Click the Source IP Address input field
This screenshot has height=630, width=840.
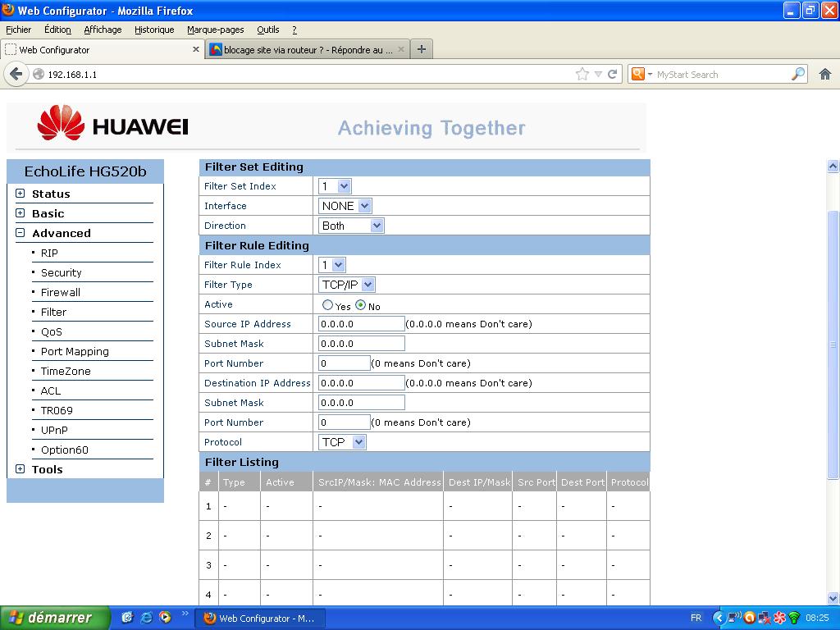pyautogui.click(x=362, y=323)
